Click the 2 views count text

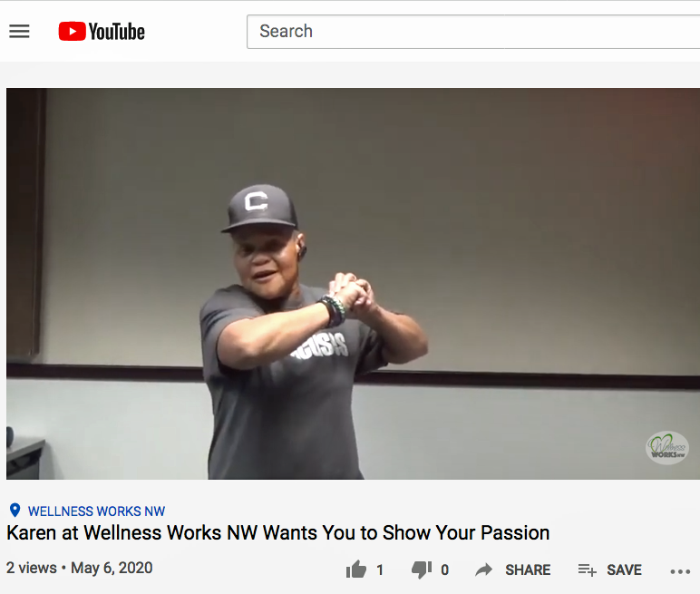(31, 568)
